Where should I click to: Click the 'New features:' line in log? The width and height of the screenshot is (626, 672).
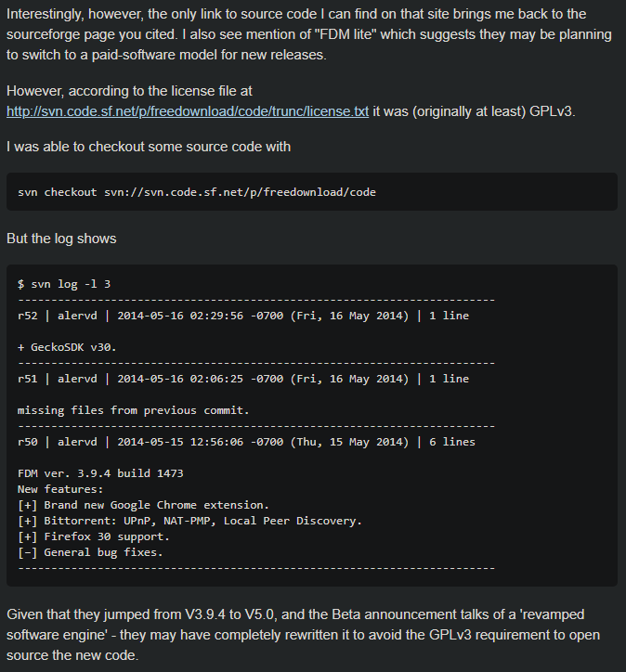(x=60, y=489)
